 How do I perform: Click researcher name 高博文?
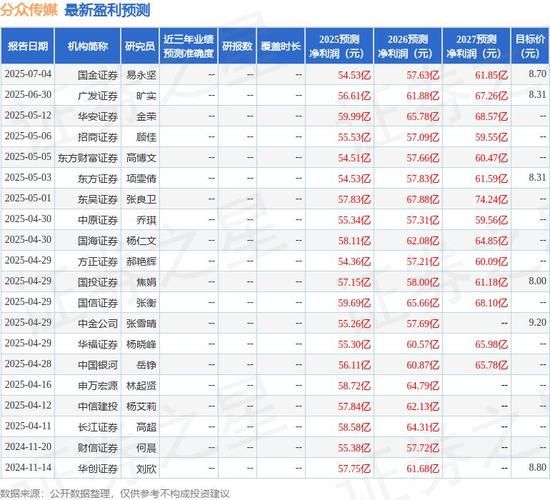(x=141, y=158)
